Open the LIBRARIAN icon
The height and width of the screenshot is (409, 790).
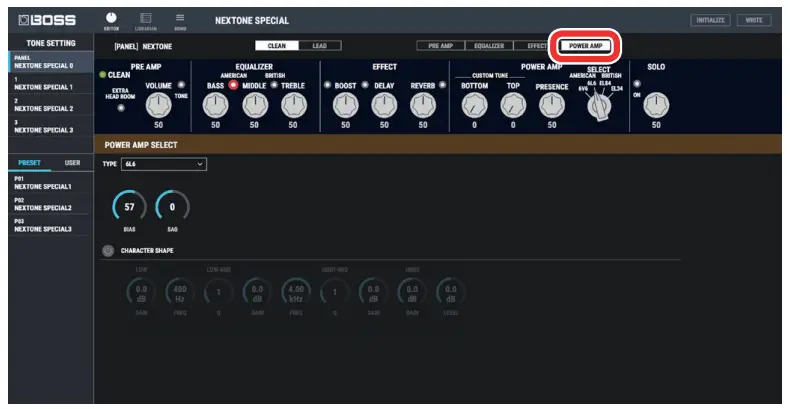[146, 19]
